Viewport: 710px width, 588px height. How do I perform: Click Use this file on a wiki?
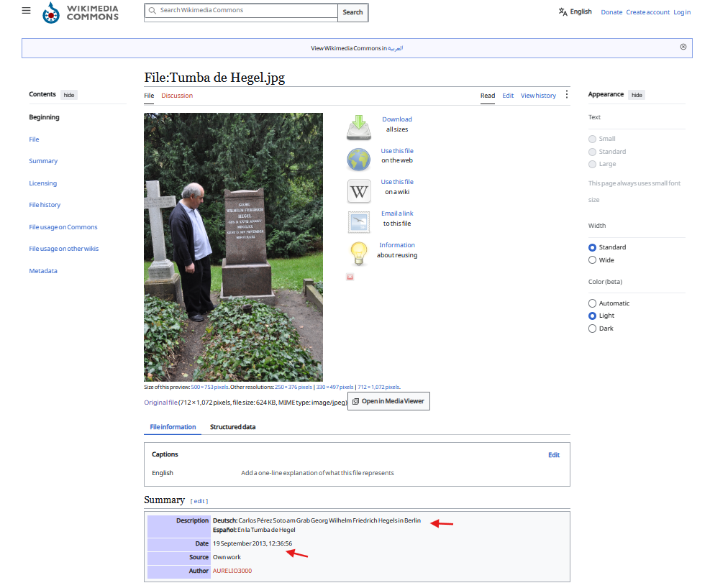(x=397, y=182)
